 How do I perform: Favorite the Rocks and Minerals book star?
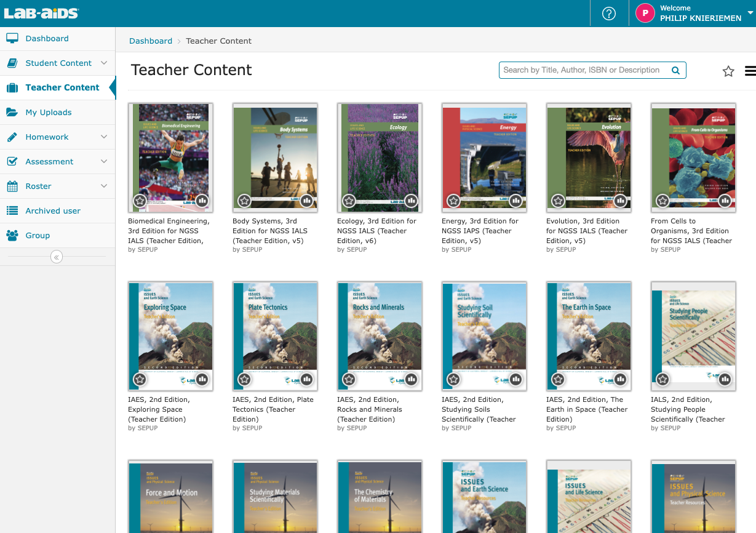pos(349,379)
